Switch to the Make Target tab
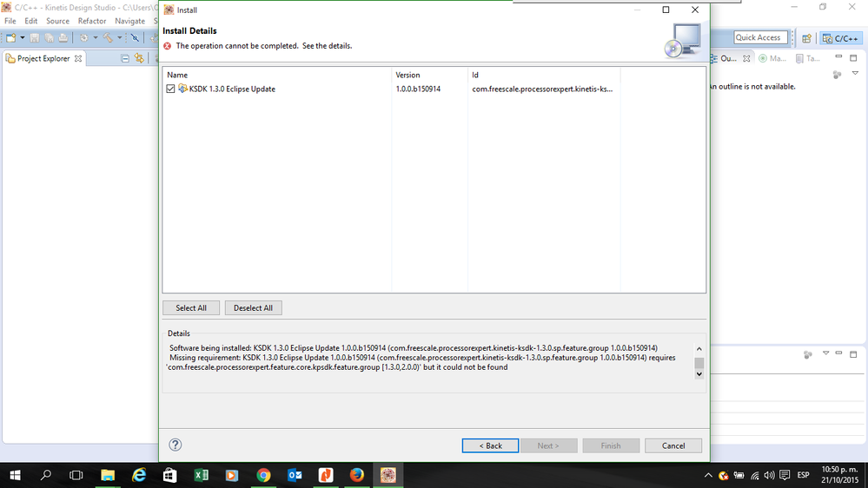868x488 pixels. [x=772, y=58]
